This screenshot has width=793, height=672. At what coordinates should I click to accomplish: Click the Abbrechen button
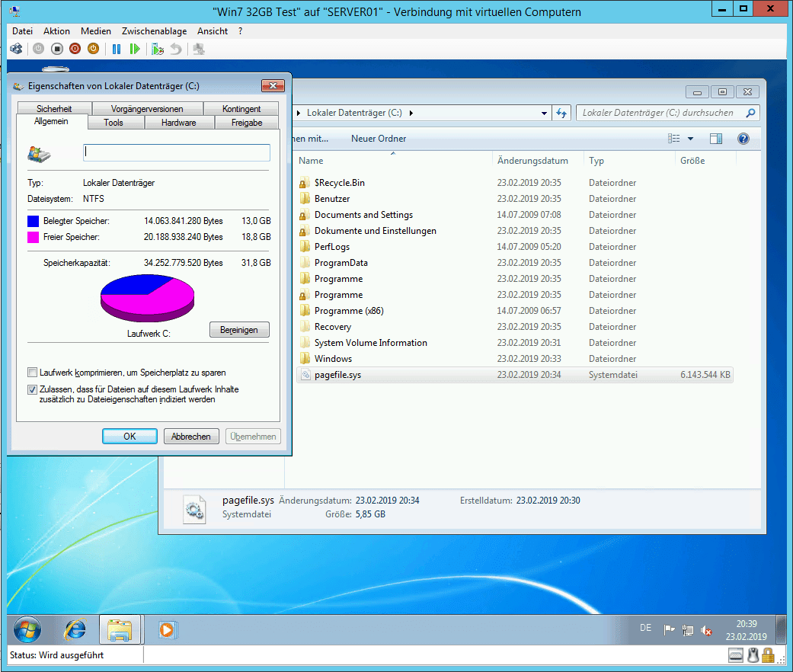pos(190,437)
